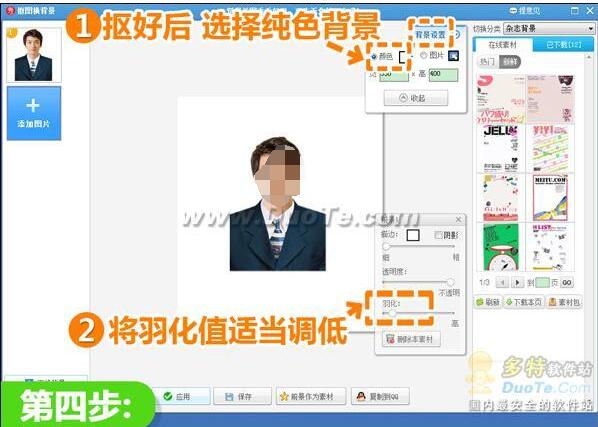Collapse settings with 收起 button
This screenshot has width=598, height=427.
coord(416,98)
